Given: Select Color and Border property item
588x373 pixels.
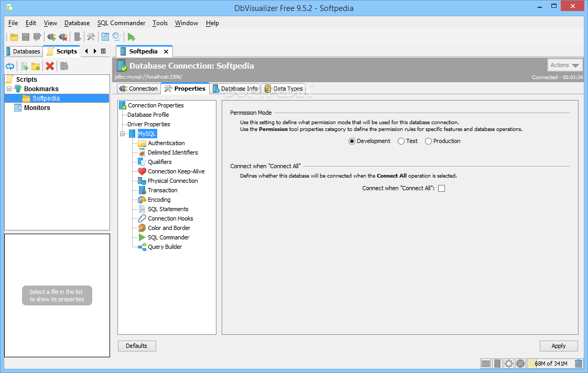Looking at the screenshot, I should (164, 228).
